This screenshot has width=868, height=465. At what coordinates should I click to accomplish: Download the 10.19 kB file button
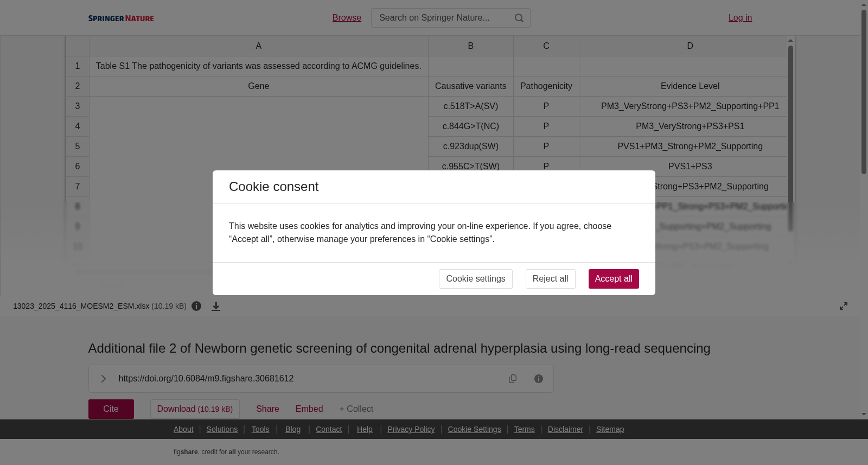click(195, 409)
